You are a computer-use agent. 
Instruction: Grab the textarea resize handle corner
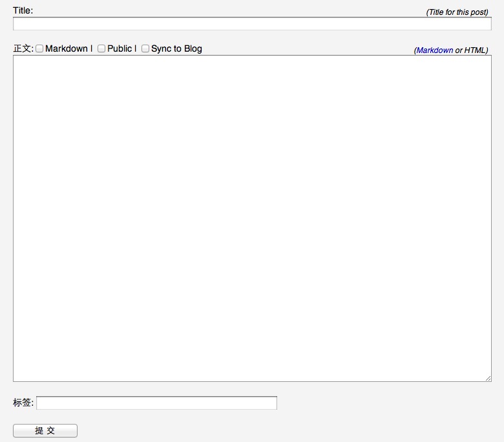click(488, 379)
